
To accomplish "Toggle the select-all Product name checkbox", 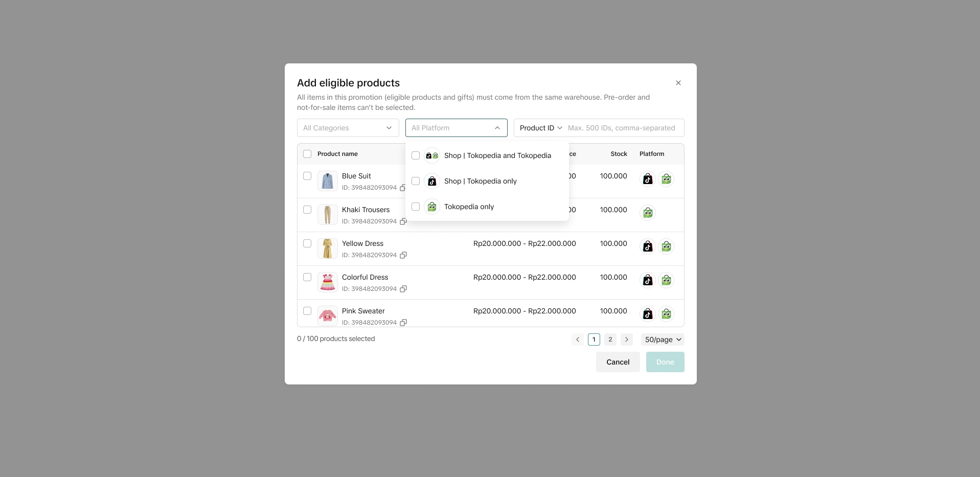I will 307,154.
